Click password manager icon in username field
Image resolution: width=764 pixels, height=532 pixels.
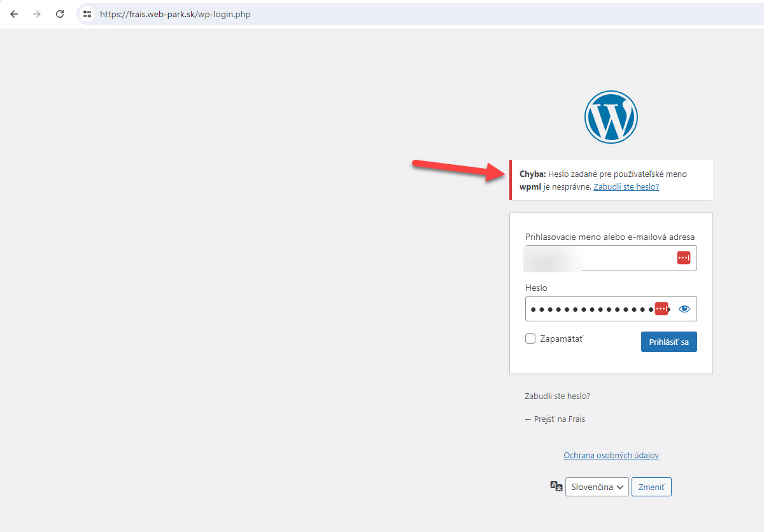tap(684, 258)
